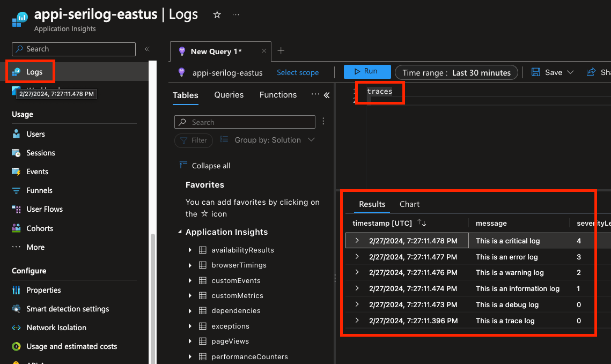Expand the critical log result row
This screenshot has width=611, height=364.
coord(357,241)
